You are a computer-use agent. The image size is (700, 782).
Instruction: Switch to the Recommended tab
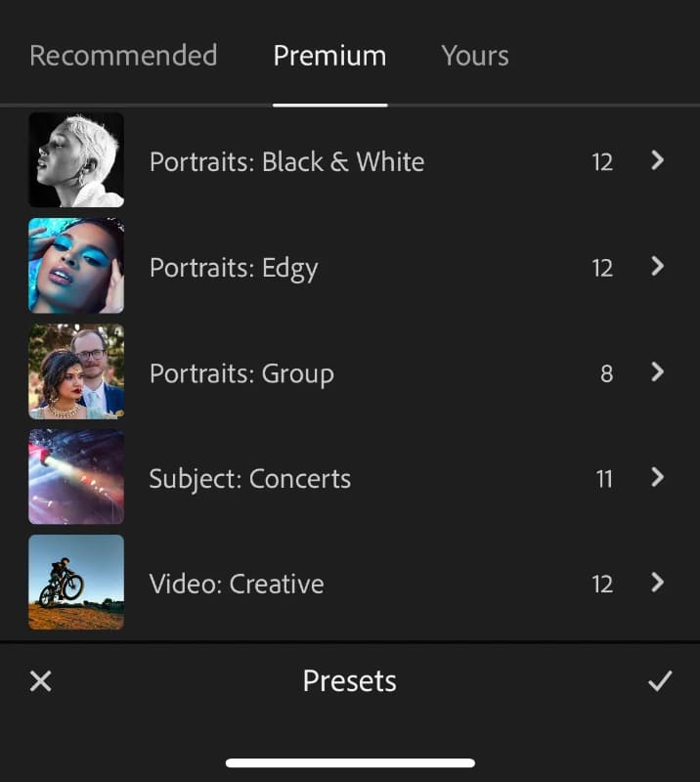tap(123, 56)
